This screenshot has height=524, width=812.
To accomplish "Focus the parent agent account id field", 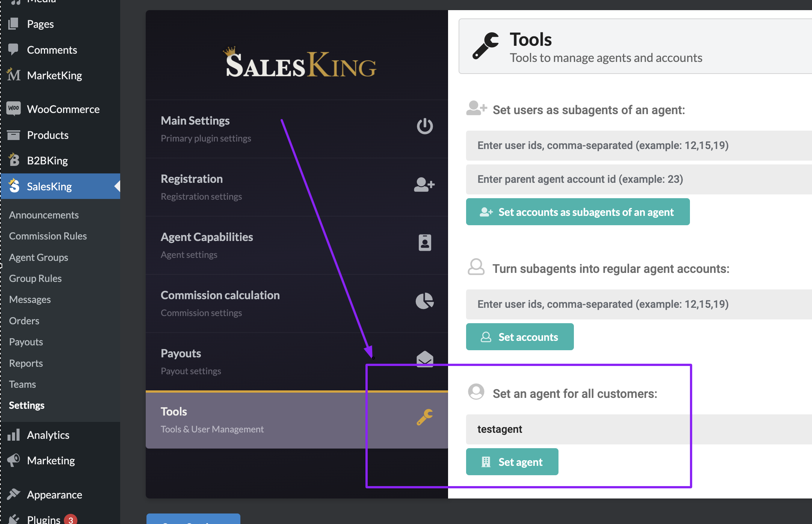I will coord(639,179).
